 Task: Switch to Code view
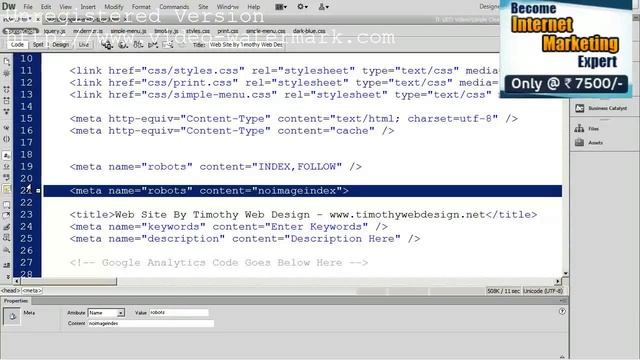[x=17, y=44]
